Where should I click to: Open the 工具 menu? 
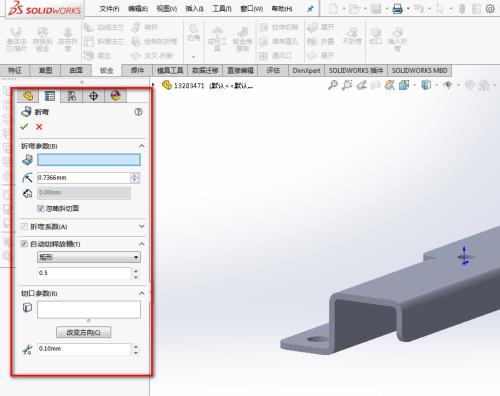[222, 9]
